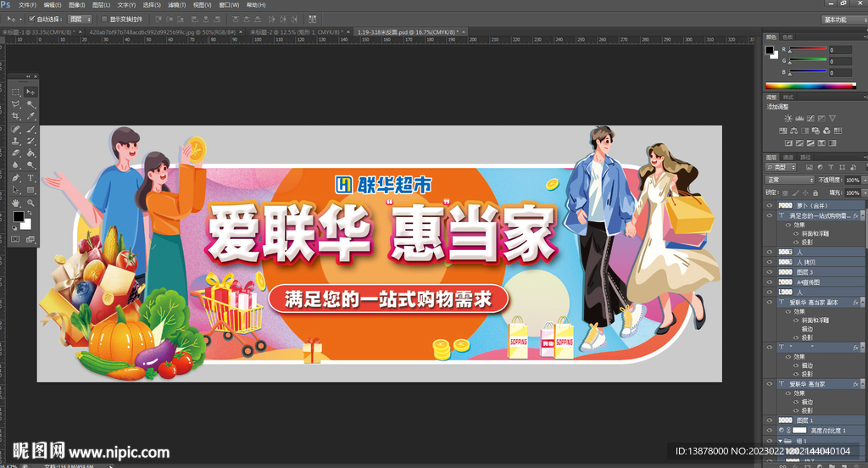Switch to 未标题-1 document tab
The image size is (868, 468).
[x=37, y=32]
